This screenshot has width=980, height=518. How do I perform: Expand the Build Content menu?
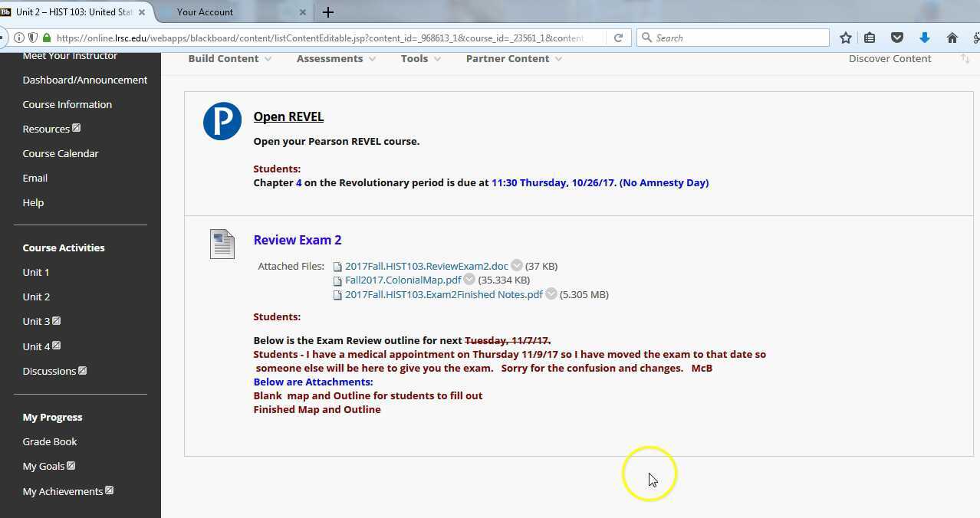(x=229, y=58)
